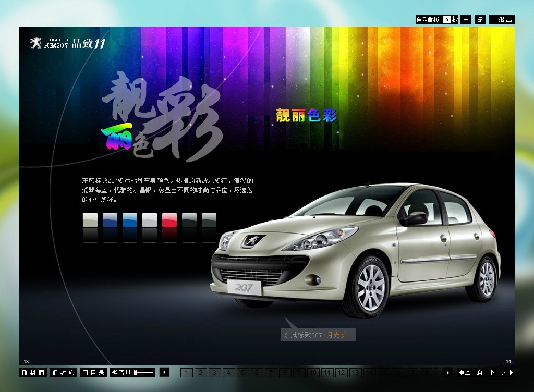534x392 pixels.
Task: Select page 3 in page bar
Action: click(214, 373)
